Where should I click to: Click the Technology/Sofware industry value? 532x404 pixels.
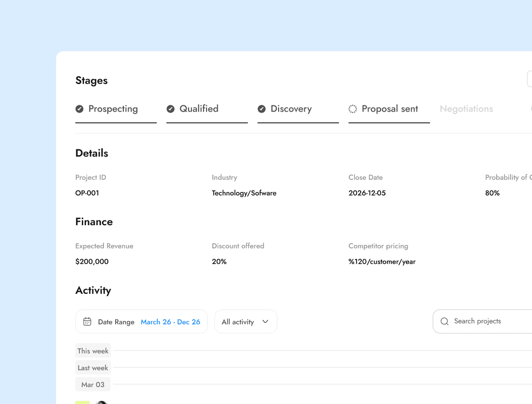[x=244, y=193]
